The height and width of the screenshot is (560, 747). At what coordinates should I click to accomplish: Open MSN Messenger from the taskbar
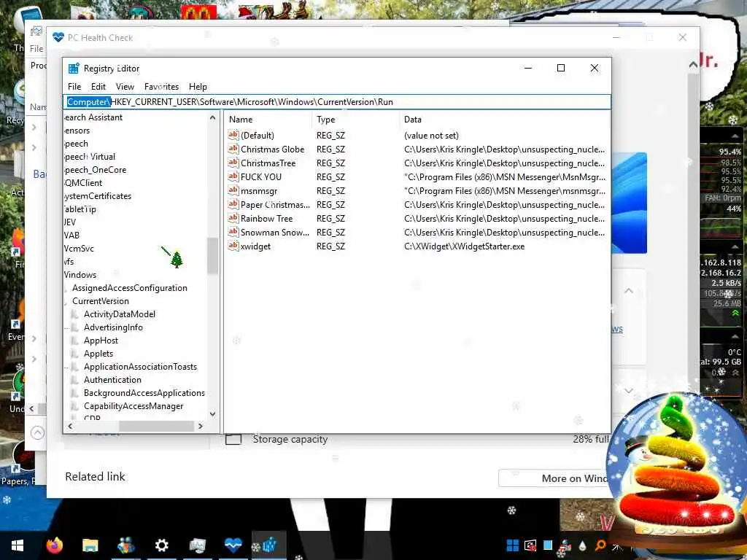125,545
